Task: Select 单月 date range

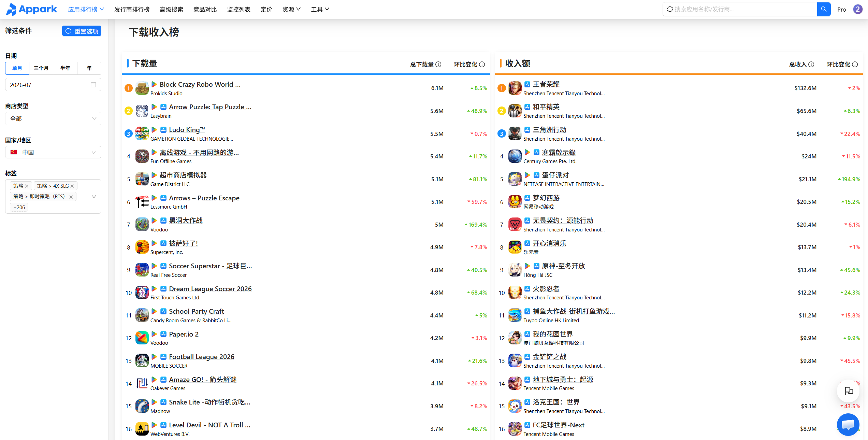Action: pyautogui.click(x=17, y=68)
